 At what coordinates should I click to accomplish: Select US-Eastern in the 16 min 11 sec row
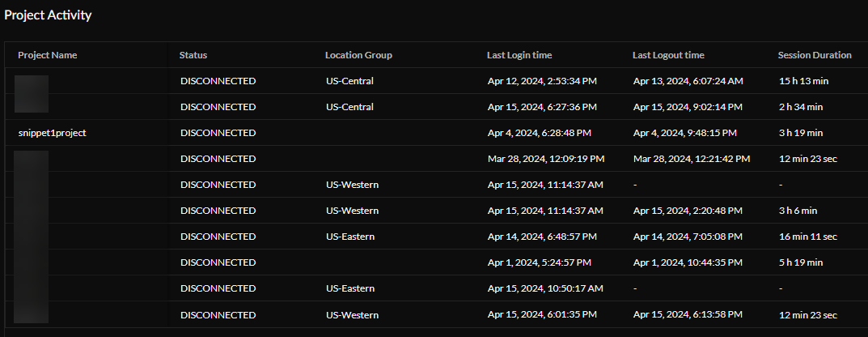click(350, 237)
